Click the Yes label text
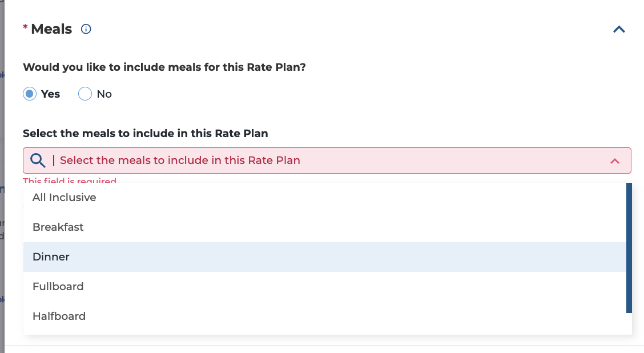The width and height of the screenshot is (644, 353). (50, 94)
